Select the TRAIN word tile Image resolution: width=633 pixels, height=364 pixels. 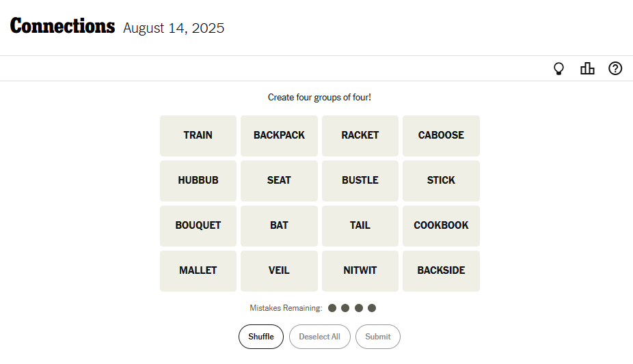coord(198,135)
